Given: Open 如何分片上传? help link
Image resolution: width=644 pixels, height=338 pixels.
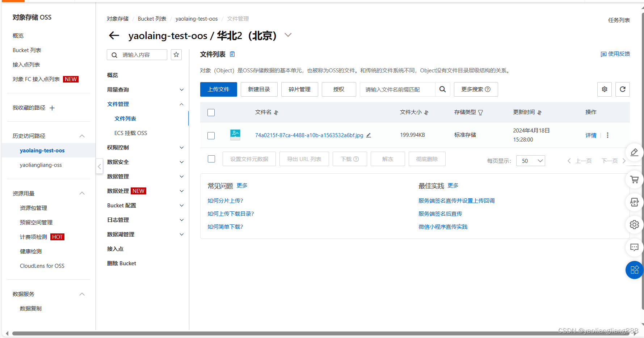Looking at the screenshot, I should [225, 201].
